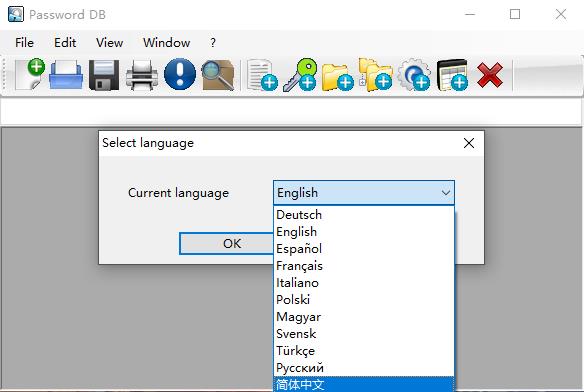
Task: Close the Select language dialog
Action: click(x=469, y=143)
